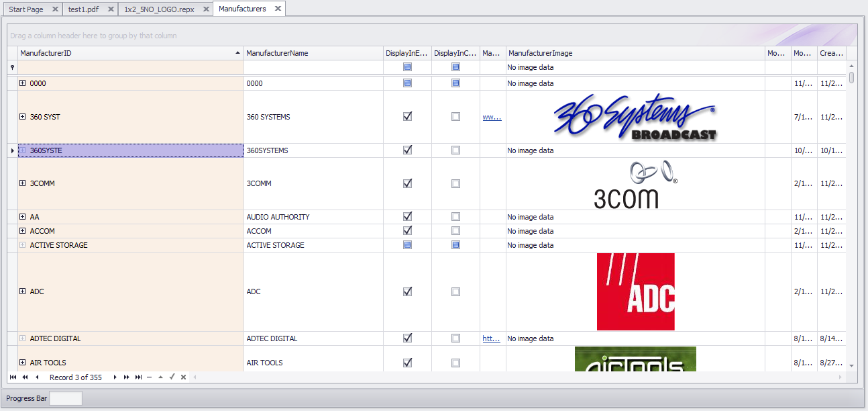Expand the ACCOM row
Image resolution: width=868 pixels, height=411 pixels.
click(x=23, y=231)
